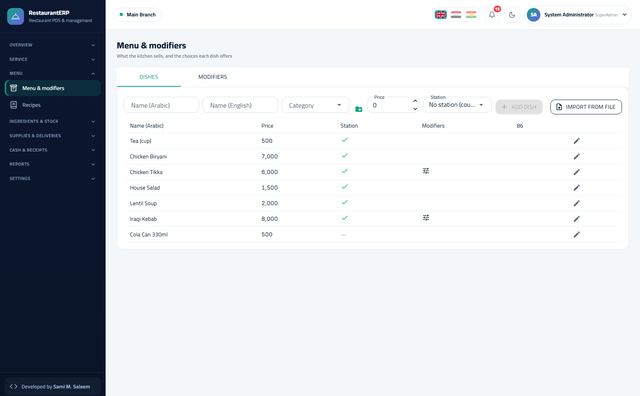Edit the Cola Can 330ml dish
The image size is (640, 396).
[x=576, y=234]
